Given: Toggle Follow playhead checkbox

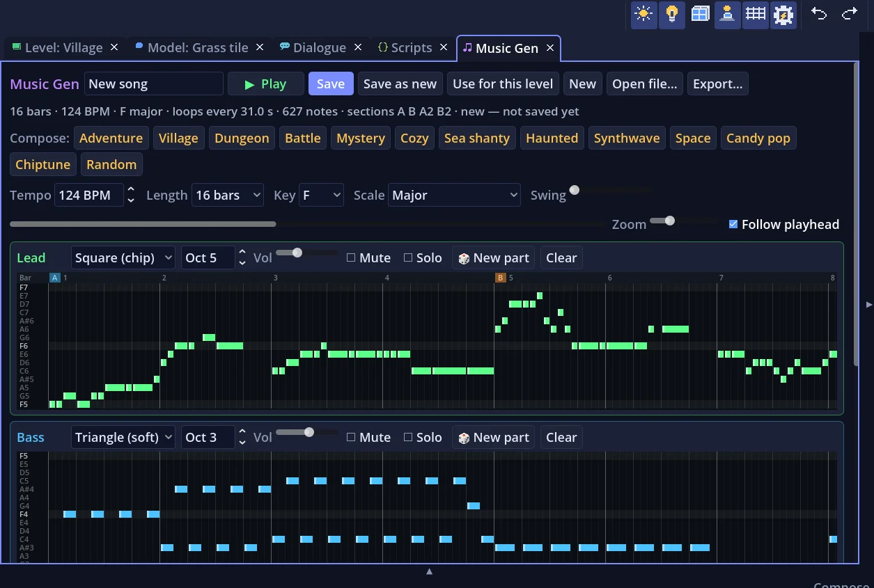Looking at the screenshot, I should point(733,224).
